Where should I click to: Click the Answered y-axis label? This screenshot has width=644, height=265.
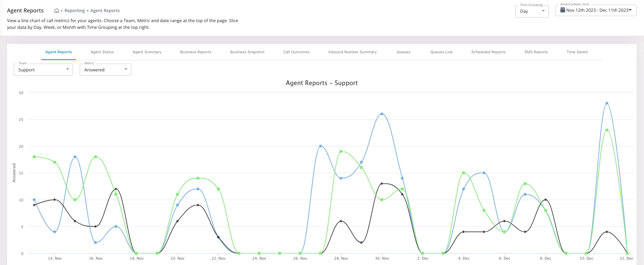(14, 173)
